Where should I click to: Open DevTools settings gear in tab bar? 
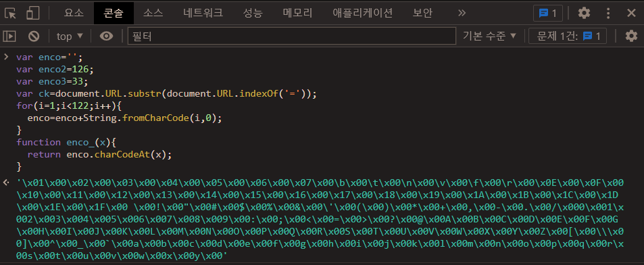(584, 13)
